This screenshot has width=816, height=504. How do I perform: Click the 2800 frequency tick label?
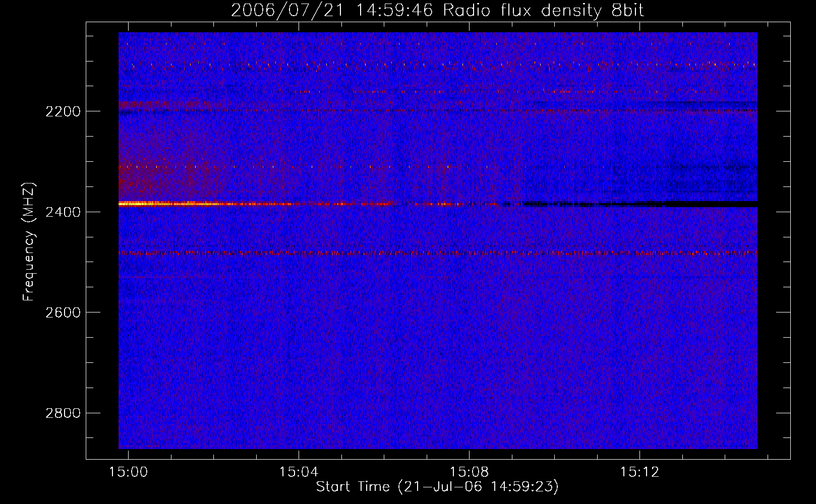(63, 413)
